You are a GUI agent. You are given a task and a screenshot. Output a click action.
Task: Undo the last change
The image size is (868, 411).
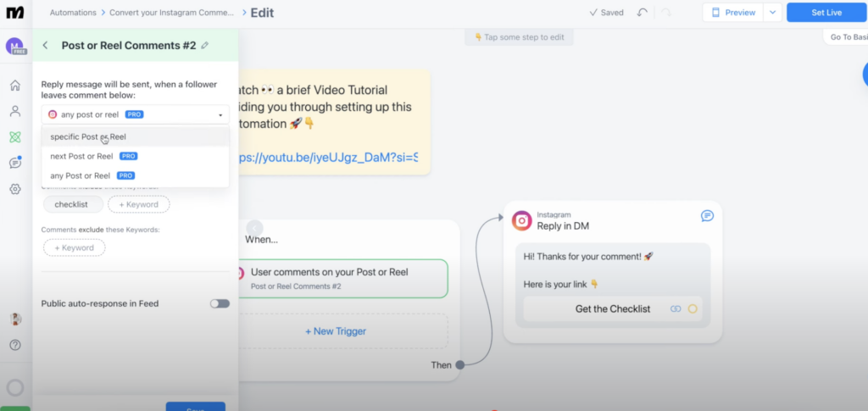643,12
